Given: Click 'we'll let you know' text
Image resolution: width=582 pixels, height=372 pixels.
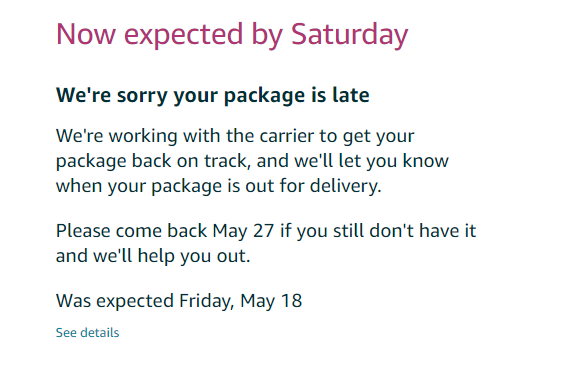Looking at the screenshot, I should 371,161.
